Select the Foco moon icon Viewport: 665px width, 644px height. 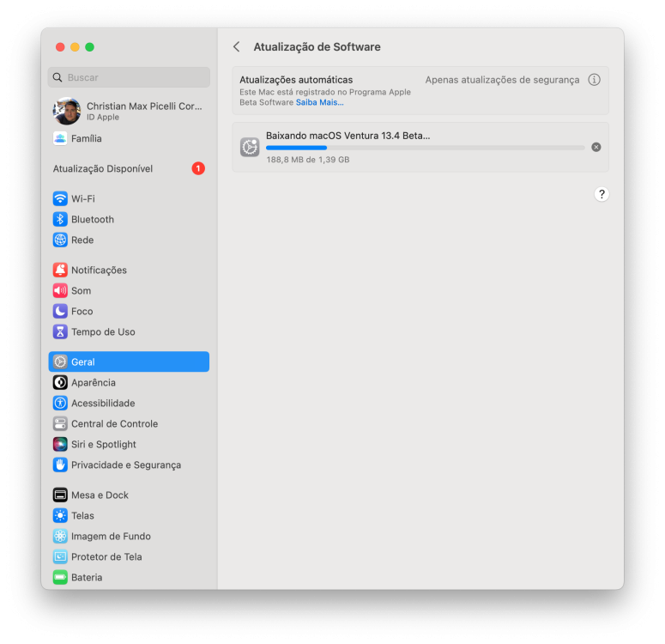coord(60,311)
